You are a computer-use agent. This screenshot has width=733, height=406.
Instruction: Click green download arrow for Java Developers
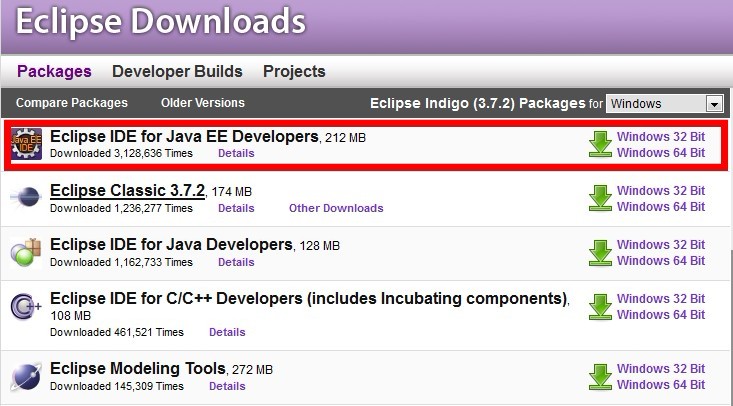tap(600, 253)
